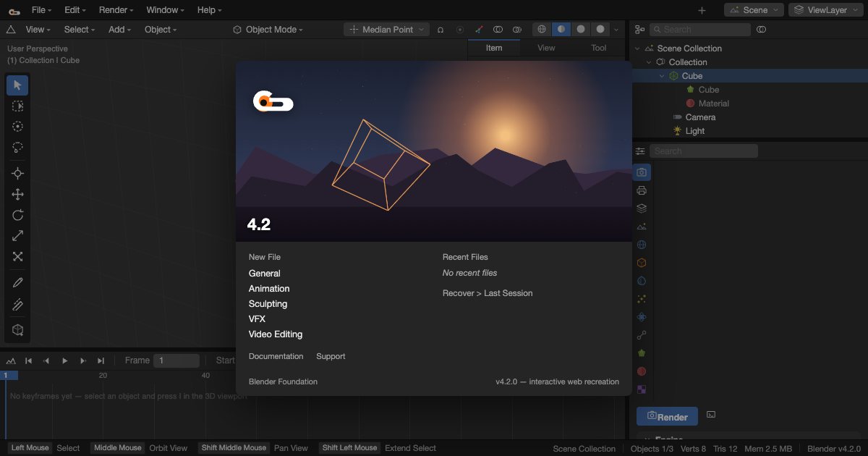The image size is (868, 456).
Task: Open the Render properties tab camera icon
Action: tap(642, 172)
